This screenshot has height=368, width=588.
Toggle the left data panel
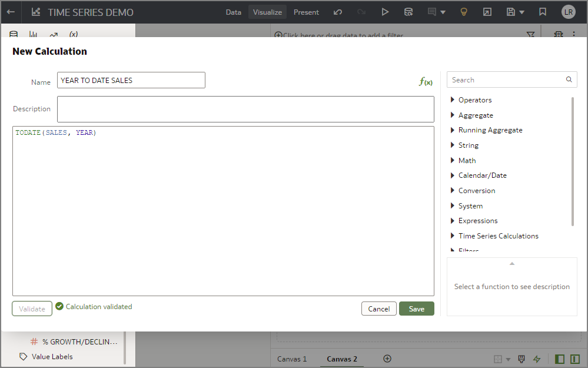(x=560, y=359)
